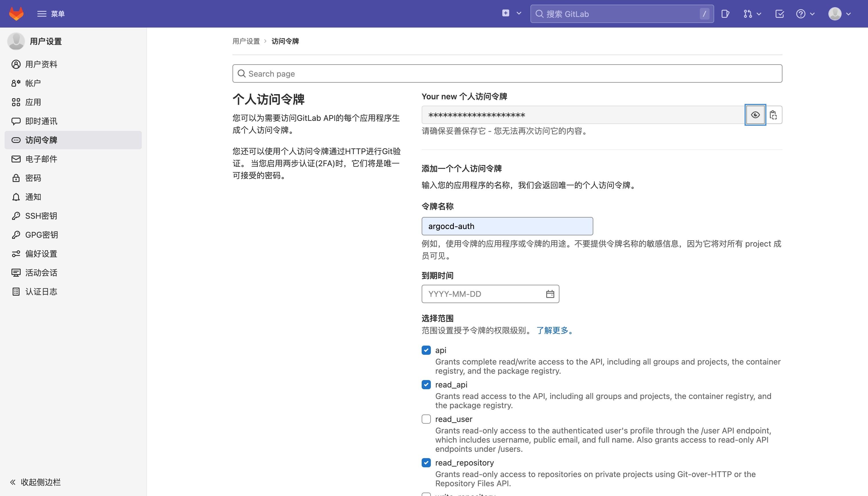The height and width of the screenshot is (496, 868).
Task: Click the create new plus icon
Action: pyautogui.click(x=505, y=13)
